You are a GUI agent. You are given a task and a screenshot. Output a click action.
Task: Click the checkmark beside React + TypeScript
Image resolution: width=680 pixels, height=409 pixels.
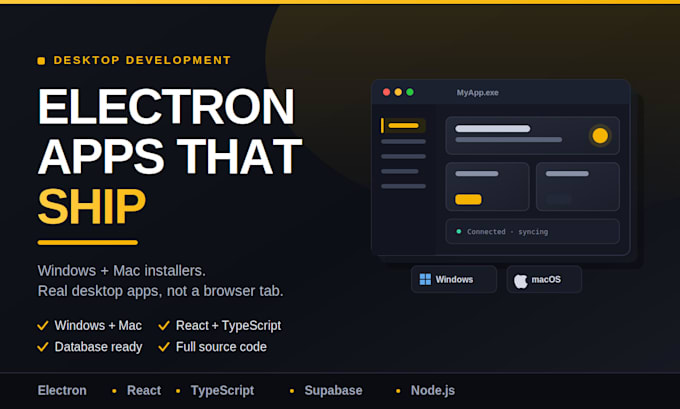(164, 325)
